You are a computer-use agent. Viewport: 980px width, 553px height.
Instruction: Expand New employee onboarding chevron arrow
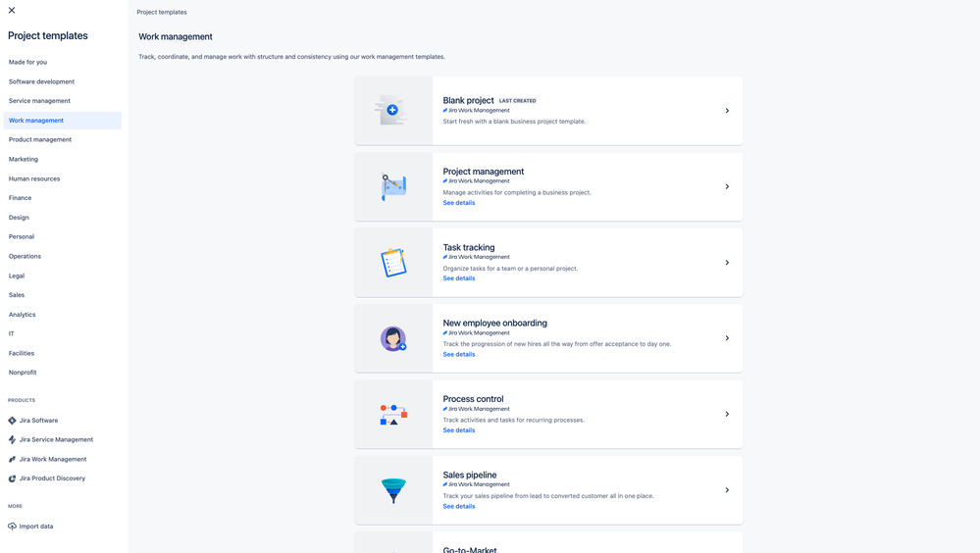pos(727,338)
